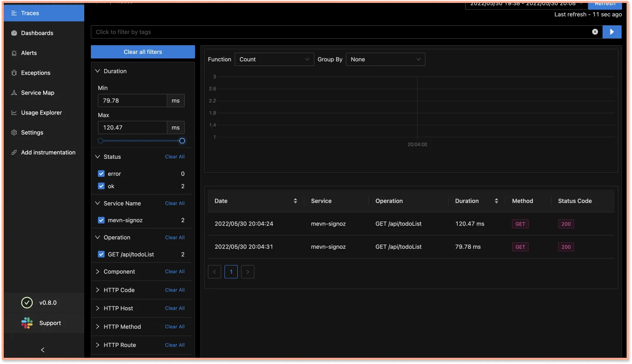Open trace dated 2022/05/30 20:04:24

click(411, 224)
